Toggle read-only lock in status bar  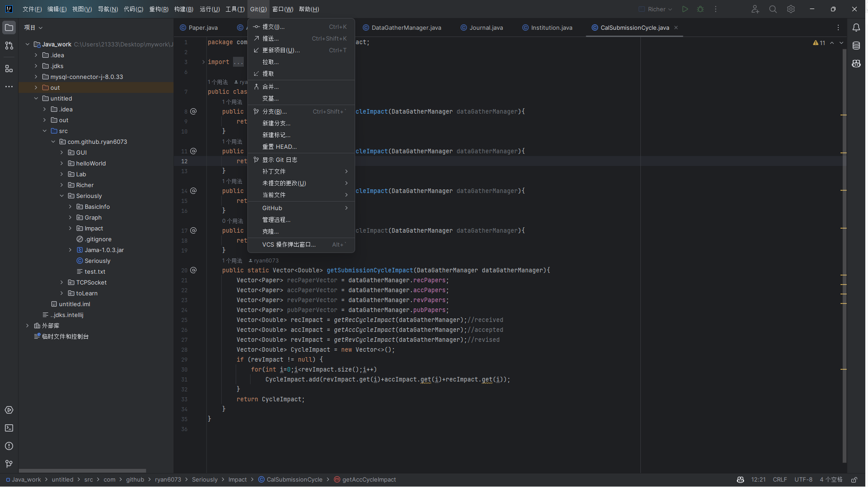[x=854, y=480]
